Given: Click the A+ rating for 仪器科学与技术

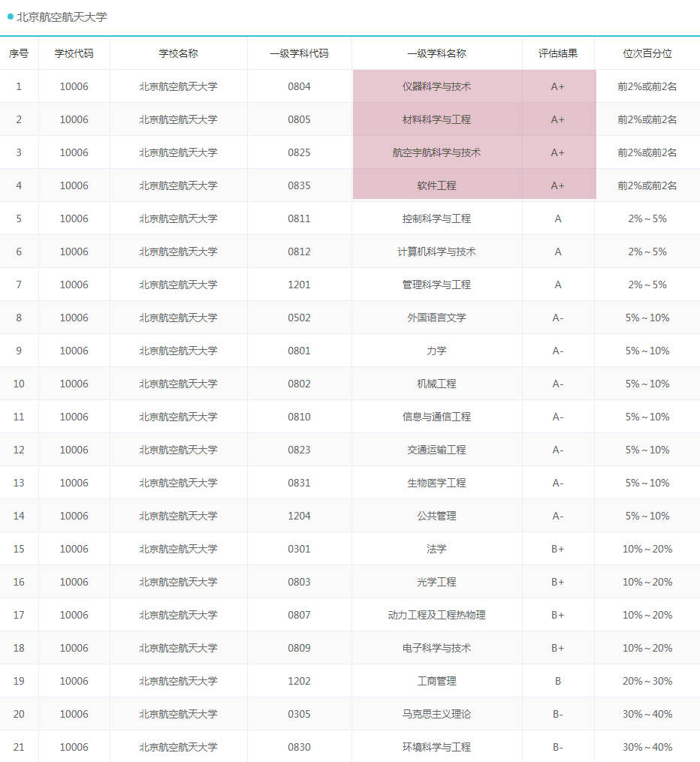Looking at the screenshot, I should (x=557, y=86).
